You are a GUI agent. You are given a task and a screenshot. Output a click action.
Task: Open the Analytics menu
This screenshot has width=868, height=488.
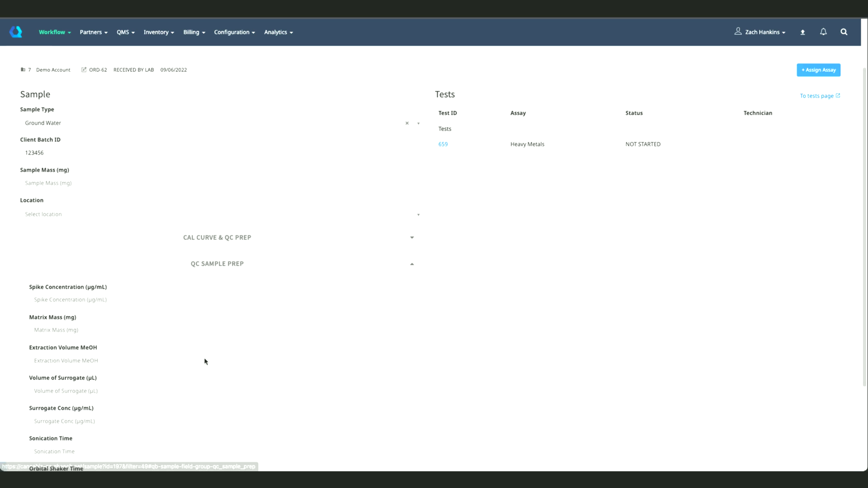pos(278,32)
